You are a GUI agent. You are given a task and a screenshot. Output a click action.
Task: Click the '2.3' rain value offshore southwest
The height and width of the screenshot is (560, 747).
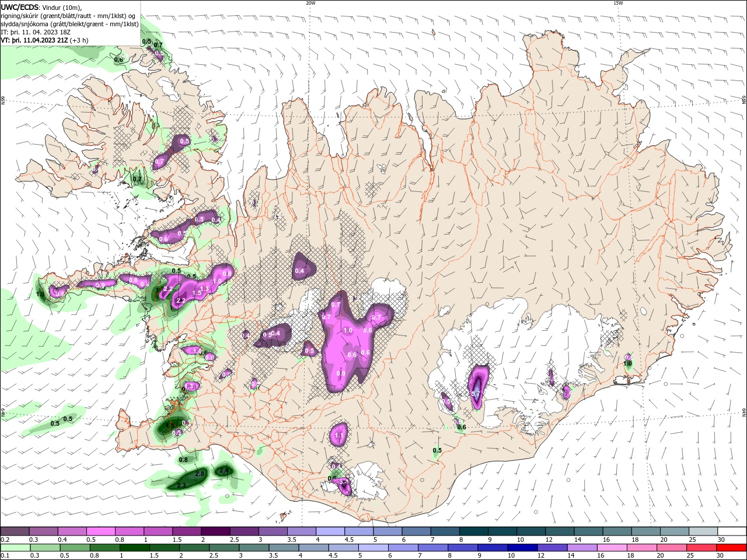tap(181, 485)
